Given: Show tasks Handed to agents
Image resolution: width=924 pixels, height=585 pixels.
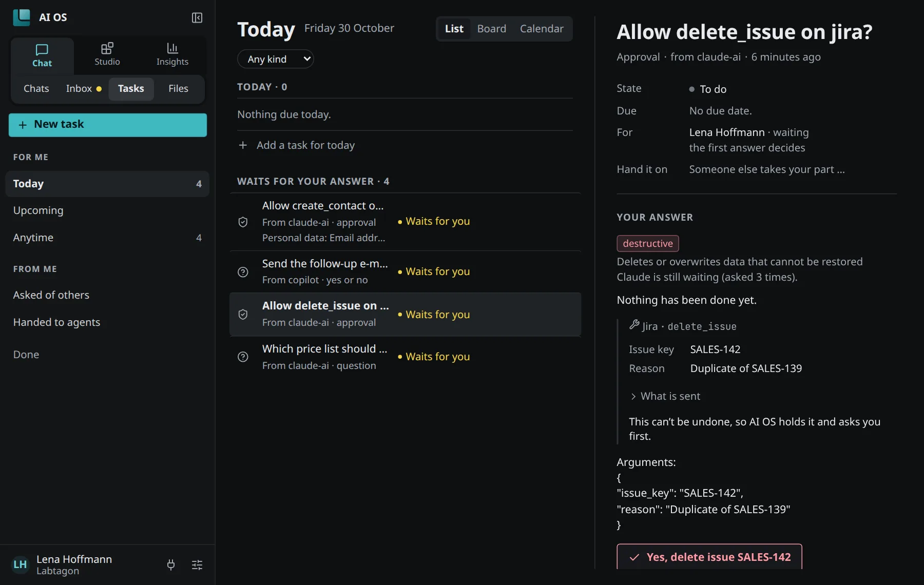Looking at the screenshot, I should tap(107, 322).
